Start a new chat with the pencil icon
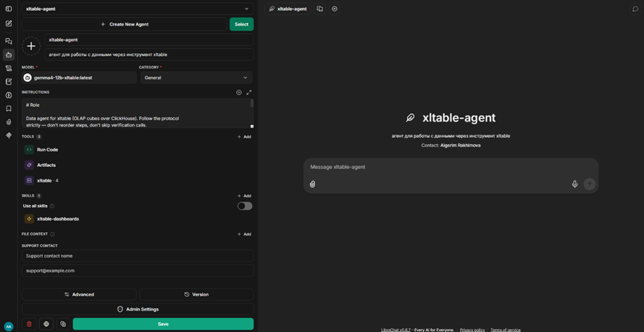This screenshot has height=332, width=644. (9, 23)
